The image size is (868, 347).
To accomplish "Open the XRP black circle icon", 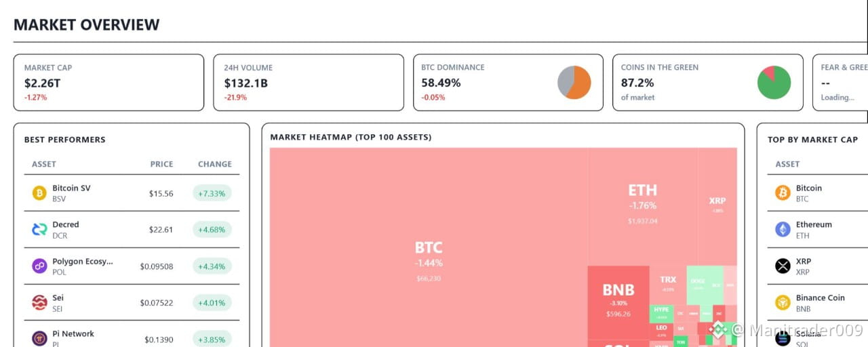I will (783, 266).
